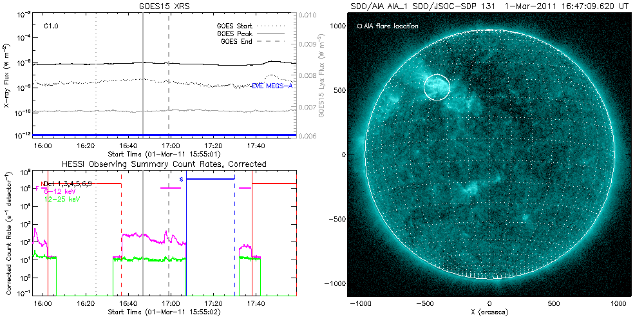The width and height of the screenshot is (644, 322).
Task: Click the blue 'S' marker in HESSI plot
Action: point(181,178)
